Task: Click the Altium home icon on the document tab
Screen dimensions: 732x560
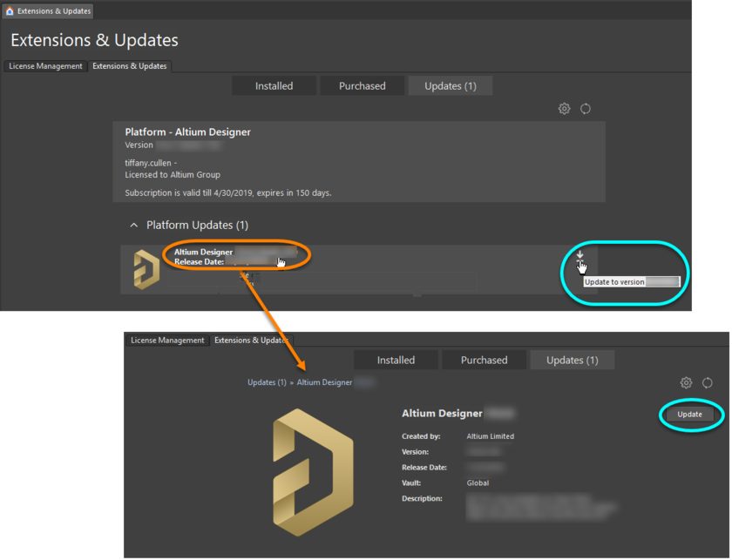Action: tap(9, 12)
